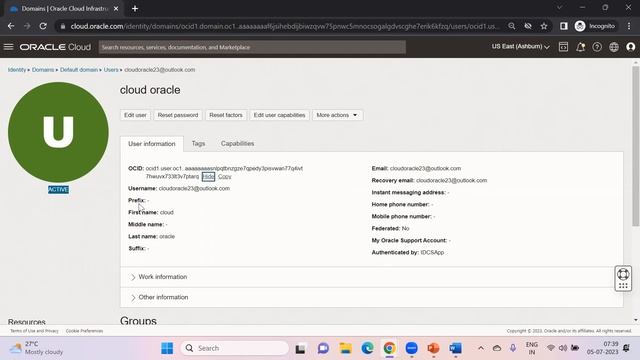
Task: Open Teams Chat from taskbar
Action: (x=323, y=348)
